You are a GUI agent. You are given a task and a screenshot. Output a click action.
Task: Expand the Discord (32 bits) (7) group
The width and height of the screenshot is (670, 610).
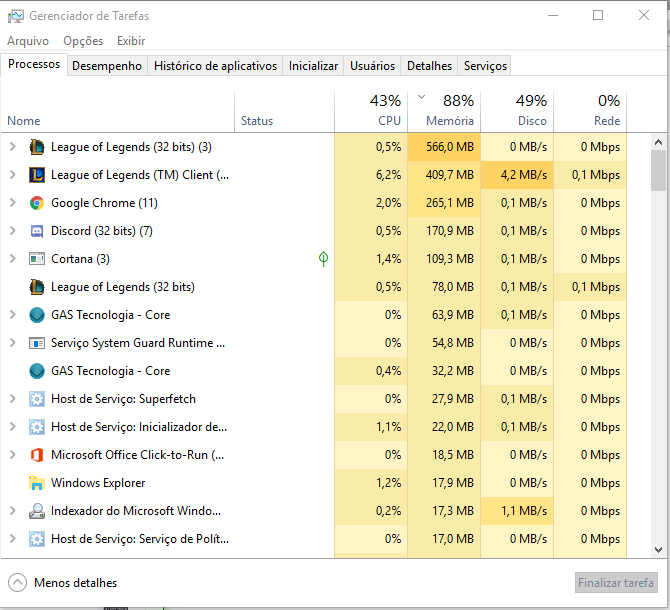12,231
